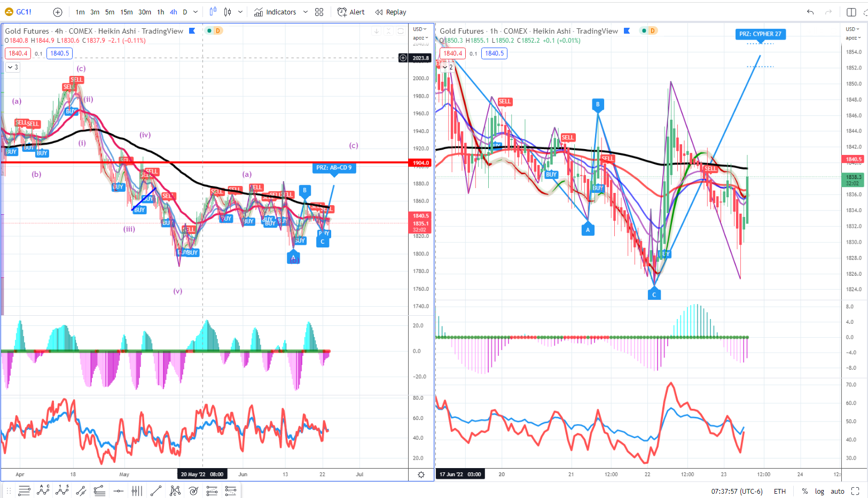Open USD currency dropdown on 4h chart
868x498 pixels.
pos(420,29)
